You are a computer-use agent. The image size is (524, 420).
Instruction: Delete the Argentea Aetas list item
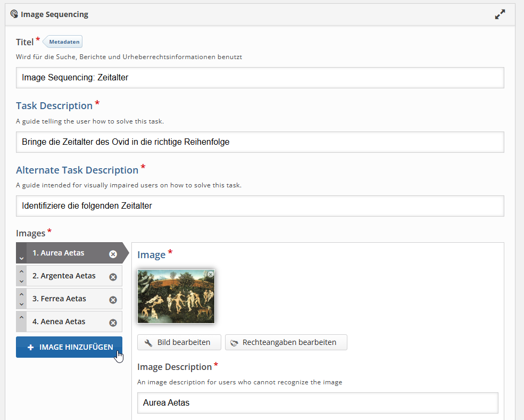tap(113, 277)
